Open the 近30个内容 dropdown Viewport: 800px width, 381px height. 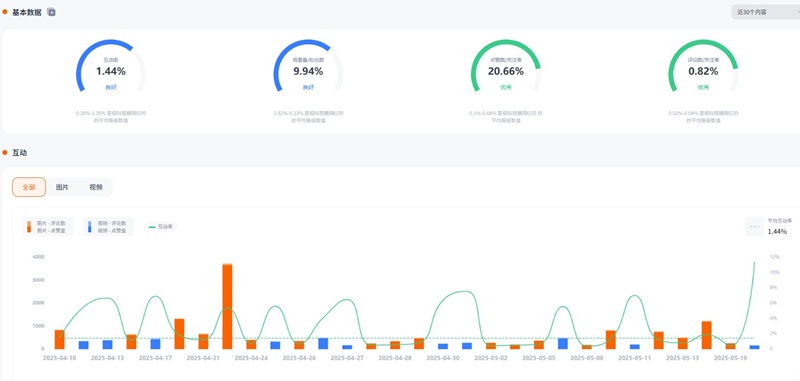pos(765,12)
